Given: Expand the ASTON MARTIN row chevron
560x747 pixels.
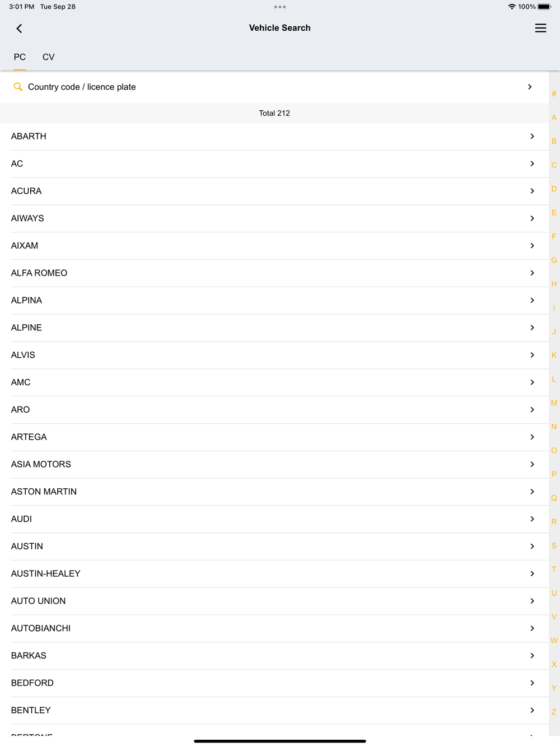Looking at the screenshot, I should [532, 492].
